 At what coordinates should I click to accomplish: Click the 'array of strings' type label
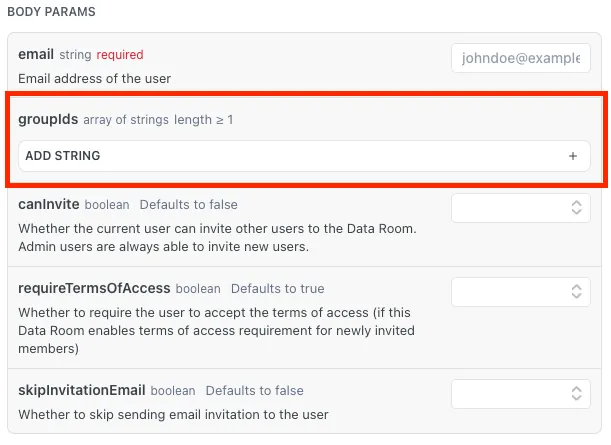coord(126,120)
